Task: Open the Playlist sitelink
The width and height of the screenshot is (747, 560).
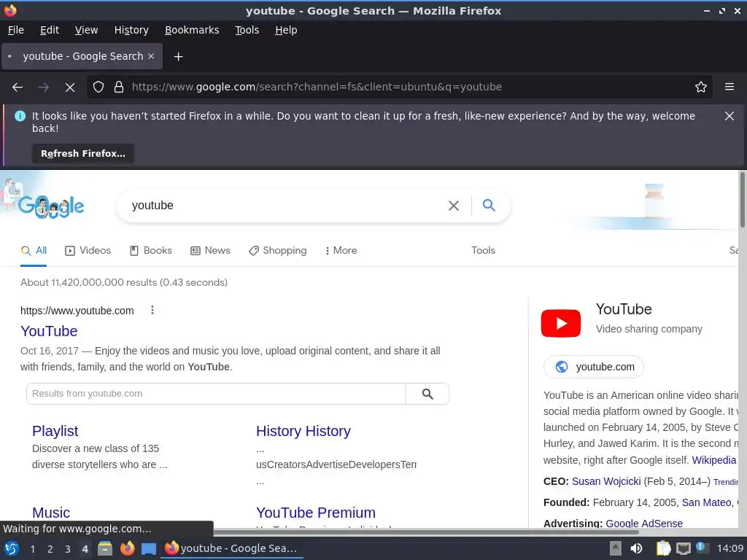Action: click(x=55, y=431)
